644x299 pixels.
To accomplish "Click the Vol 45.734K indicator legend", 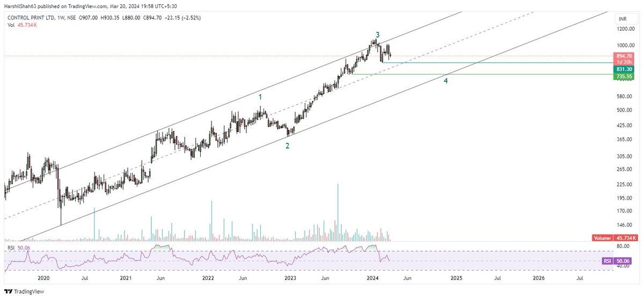I will (22, 25).
